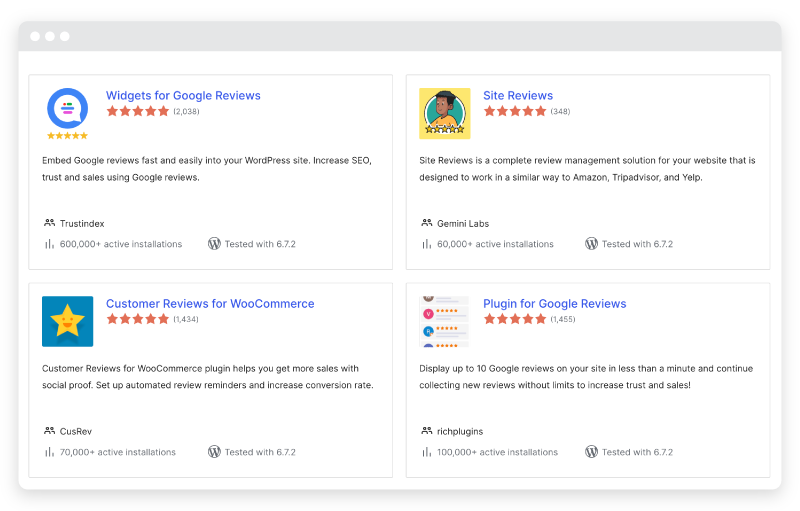
Task: Click the author icon beside richplugins
Action: click(x=427, y=431)
